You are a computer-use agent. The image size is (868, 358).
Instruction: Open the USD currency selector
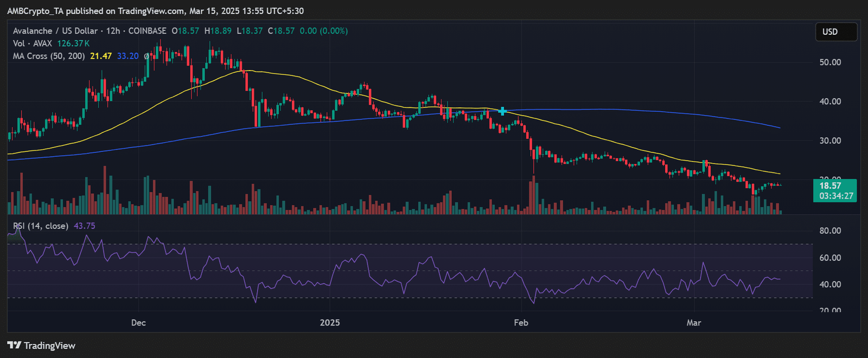tap(836, 32)
